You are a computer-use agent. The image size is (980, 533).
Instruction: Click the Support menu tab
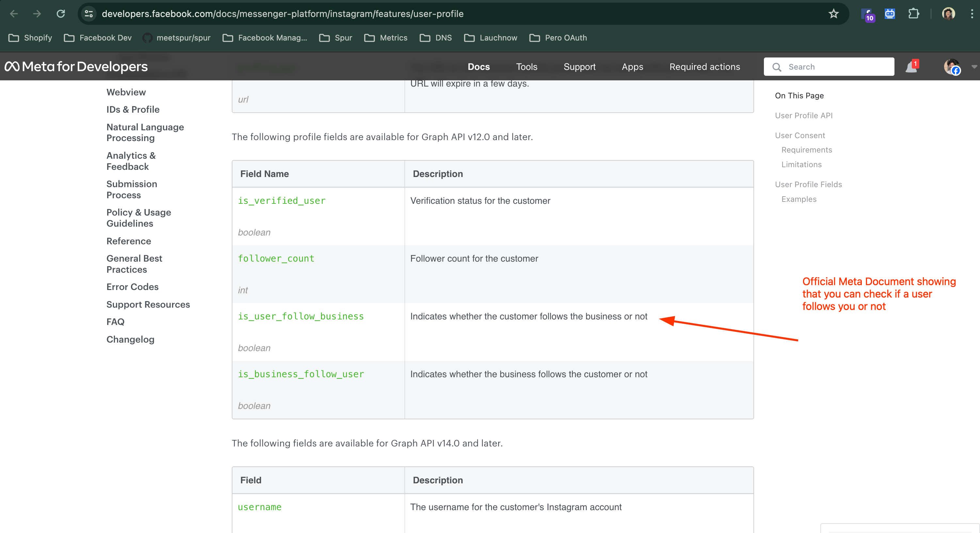click(579, 66)
